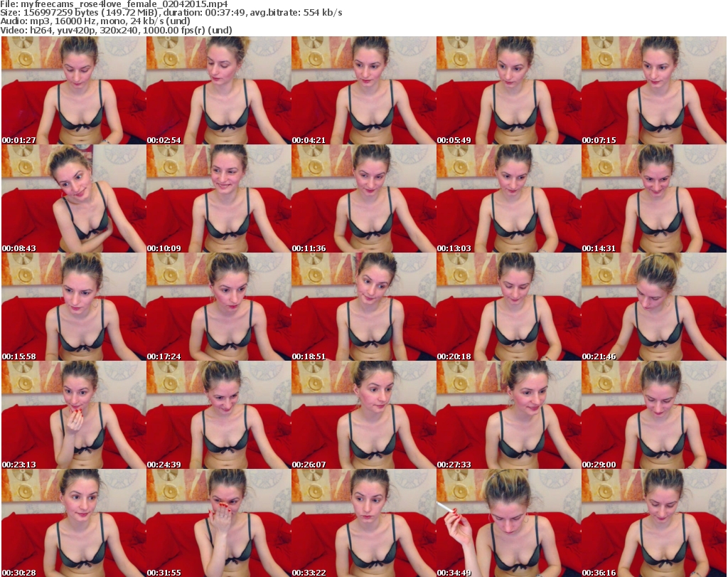
Task: View the frame captured at 00:36:16
Action: (x=654, y=523)
